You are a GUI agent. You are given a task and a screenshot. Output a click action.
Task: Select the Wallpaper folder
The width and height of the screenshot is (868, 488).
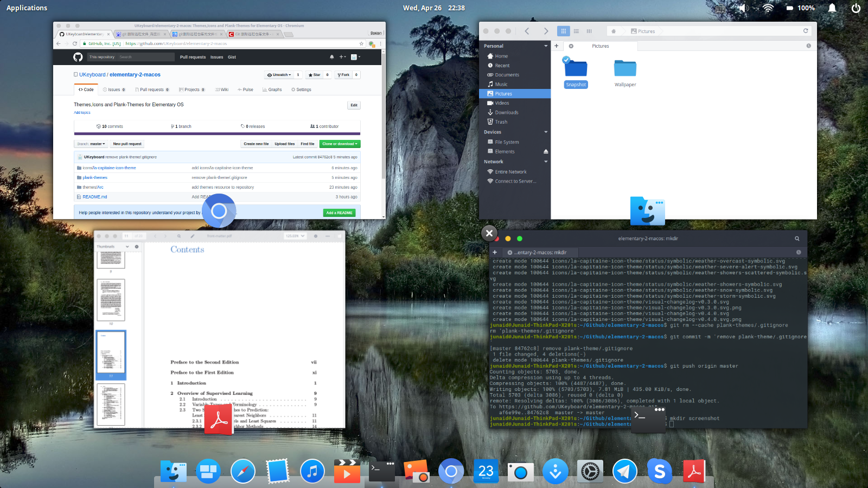(x=625, y=73)
